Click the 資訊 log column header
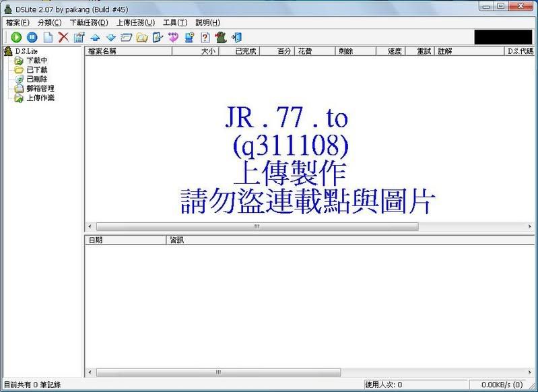 click(350, 240)
